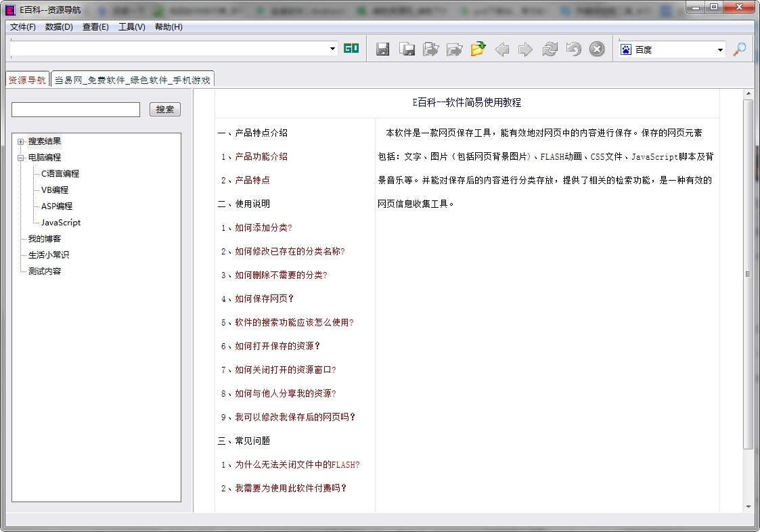
Task: Save the current webpage with the floppy disk icon
Action: coord(382,49)
